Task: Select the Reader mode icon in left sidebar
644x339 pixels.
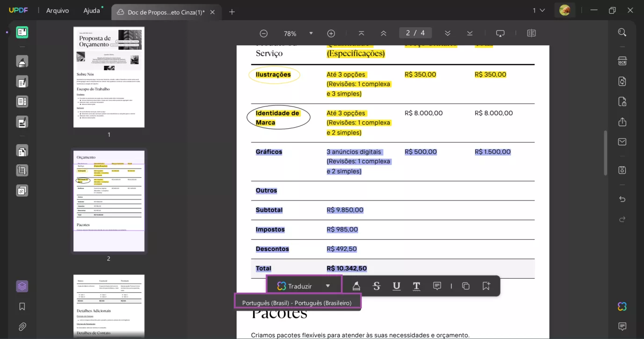Action: (x=22, y=32)
